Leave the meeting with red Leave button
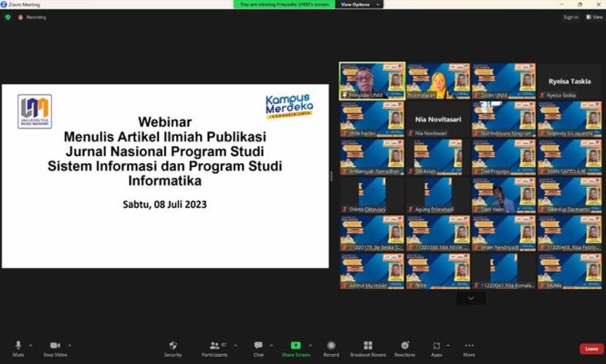Screen dimensions: 606x364 [x=591, y=348]
